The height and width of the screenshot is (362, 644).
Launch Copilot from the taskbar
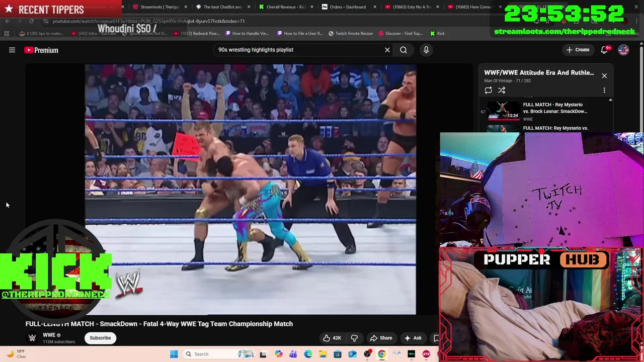pyautogui.click(x=278, y=354)
